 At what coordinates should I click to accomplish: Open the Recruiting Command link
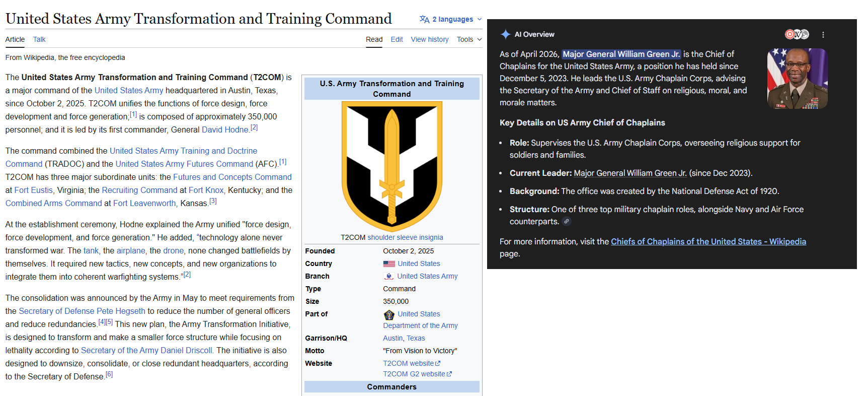139,190
